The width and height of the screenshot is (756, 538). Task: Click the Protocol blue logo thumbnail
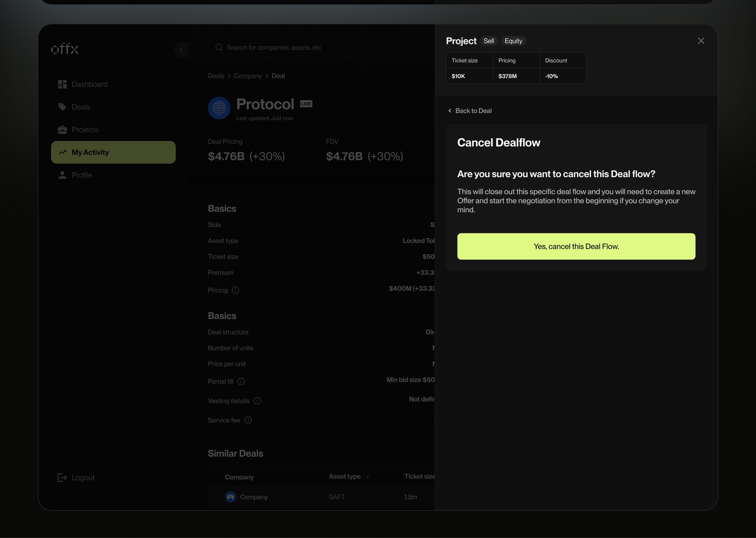[x=219, y=108]
